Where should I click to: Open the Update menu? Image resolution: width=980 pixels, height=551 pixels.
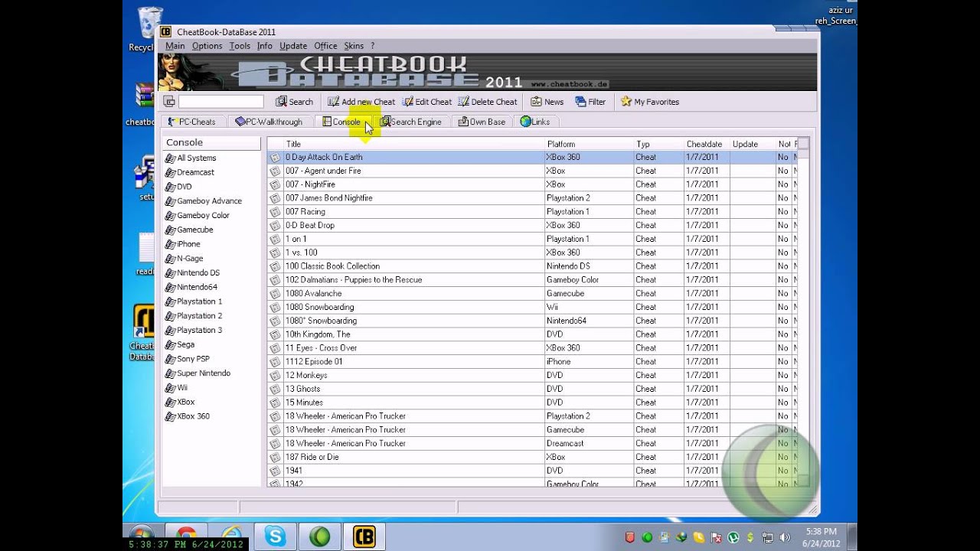click(x=293, y=46)
